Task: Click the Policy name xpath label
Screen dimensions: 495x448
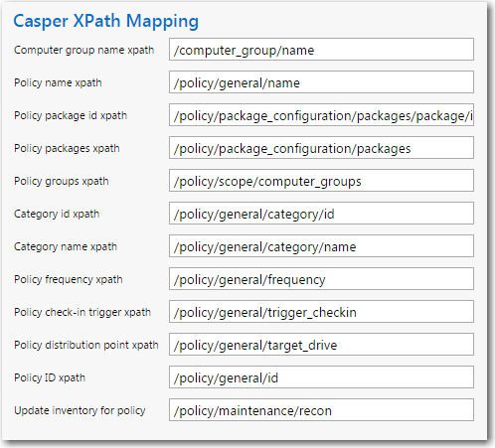Action: pyautogui.click(x=58, y=82)
